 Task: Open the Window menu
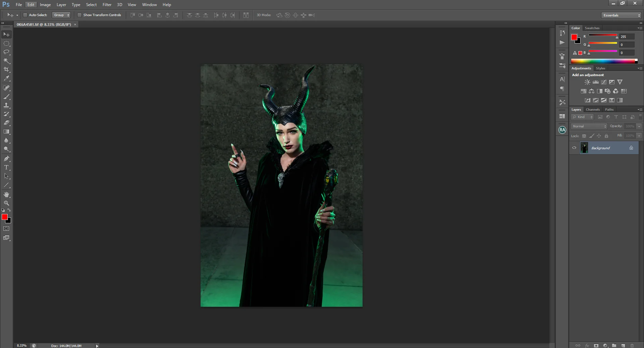(149, 5)
